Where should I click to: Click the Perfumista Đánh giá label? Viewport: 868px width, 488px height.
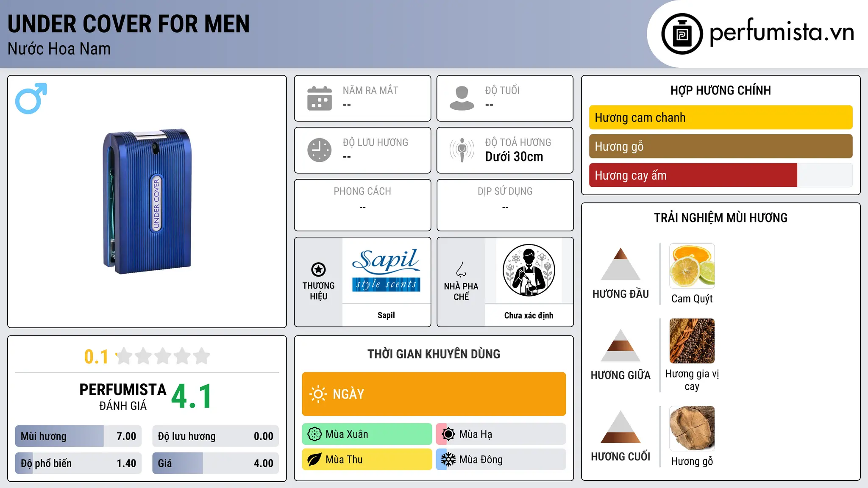point(123,396)
